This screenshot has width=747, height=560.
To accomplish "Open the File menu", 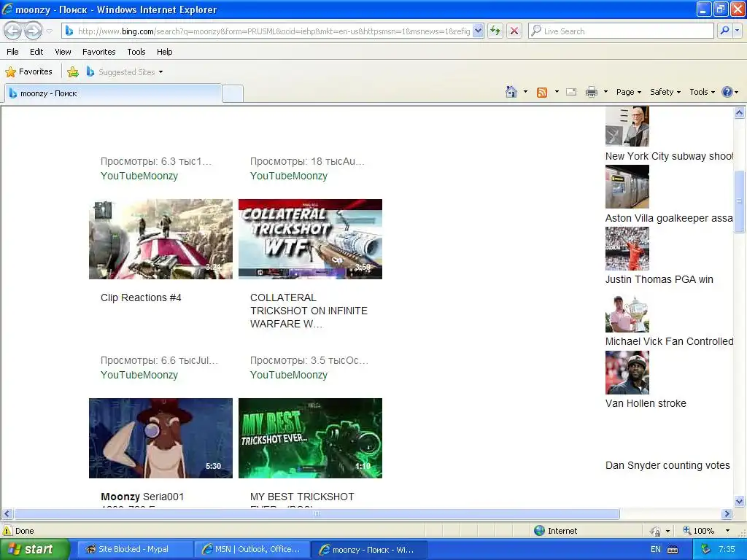I will (12, 52).
